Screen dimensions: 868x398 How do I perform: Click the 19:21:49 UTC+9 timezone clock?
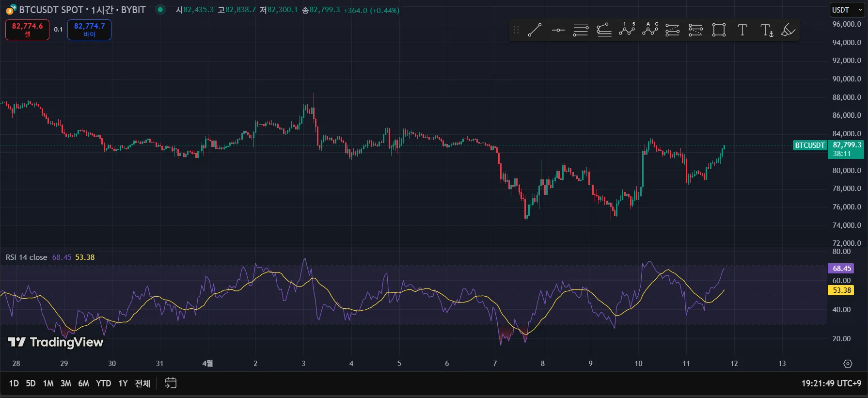click(x=831, y=383)
